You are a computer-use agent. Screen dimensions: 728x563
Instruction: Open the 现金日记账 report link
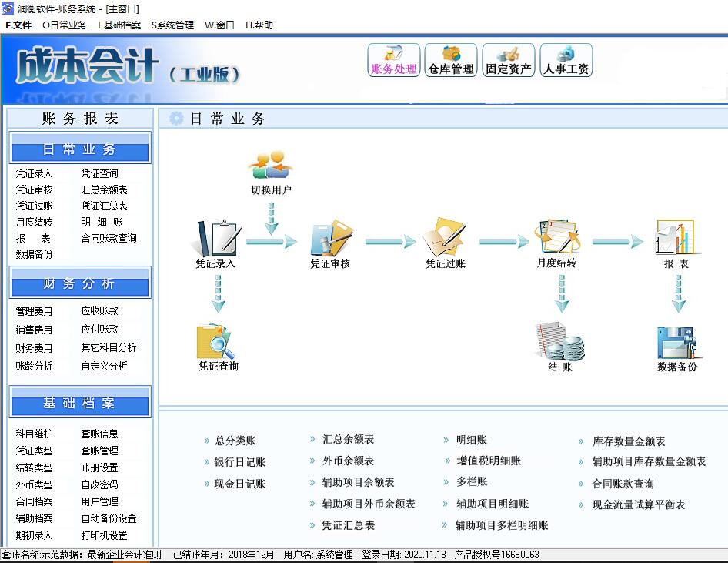coord(240,484)
